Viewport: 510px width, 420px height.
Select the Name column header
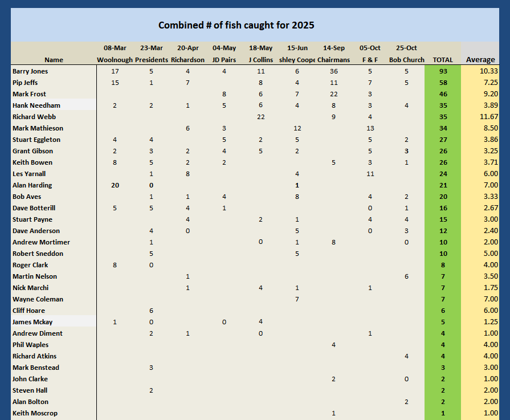54,60
